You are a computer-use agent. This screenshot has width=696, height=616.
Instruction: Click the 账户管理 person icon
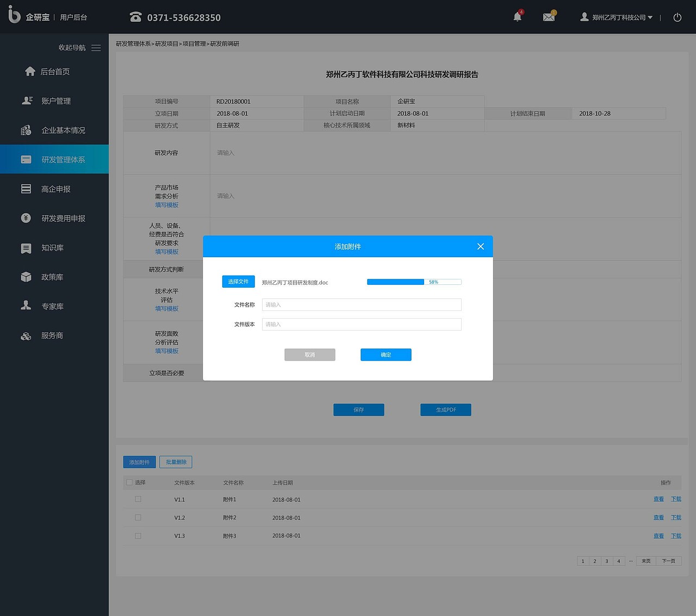click(27, 101)
